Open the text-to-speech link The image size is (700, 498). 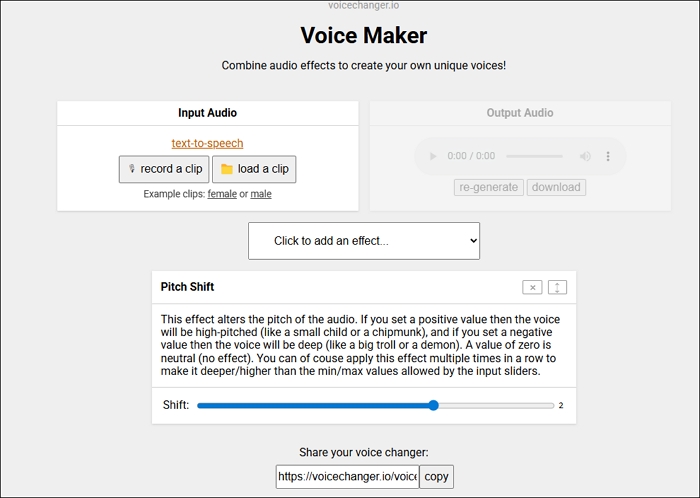[207, 143]
